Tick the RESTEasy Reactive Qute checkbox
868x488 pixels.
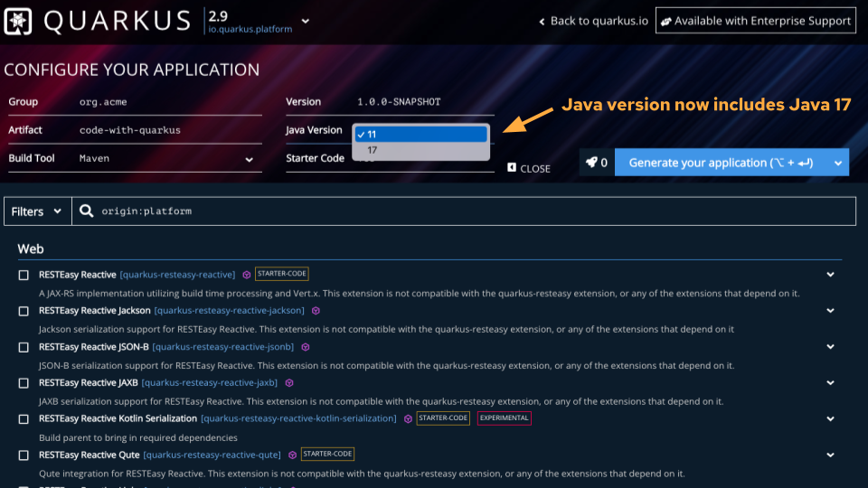pyautogui.click(x=24, y=455)
